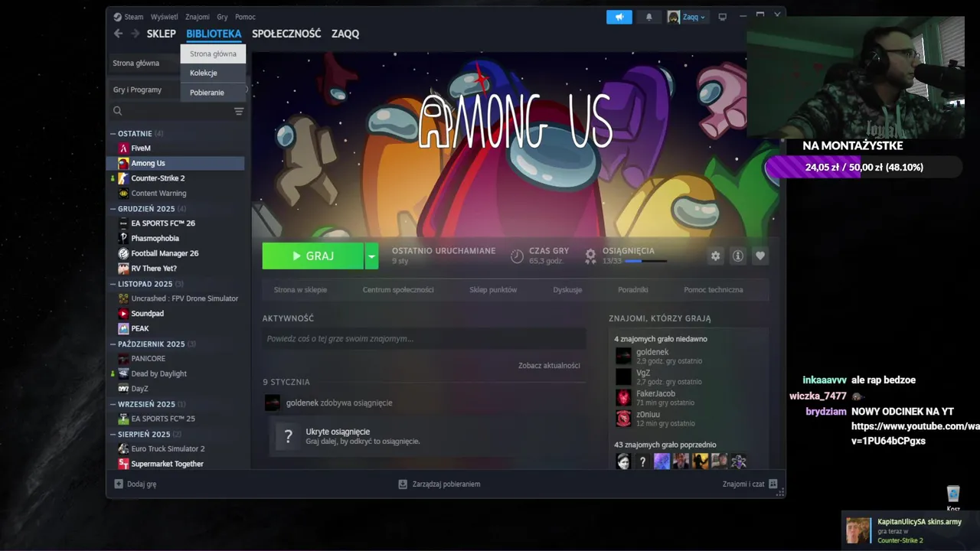Viewport: 980px width, 551px height.
Task: Select Kolekcje in Biblioteka dropdown
Action: pos(213,73)
